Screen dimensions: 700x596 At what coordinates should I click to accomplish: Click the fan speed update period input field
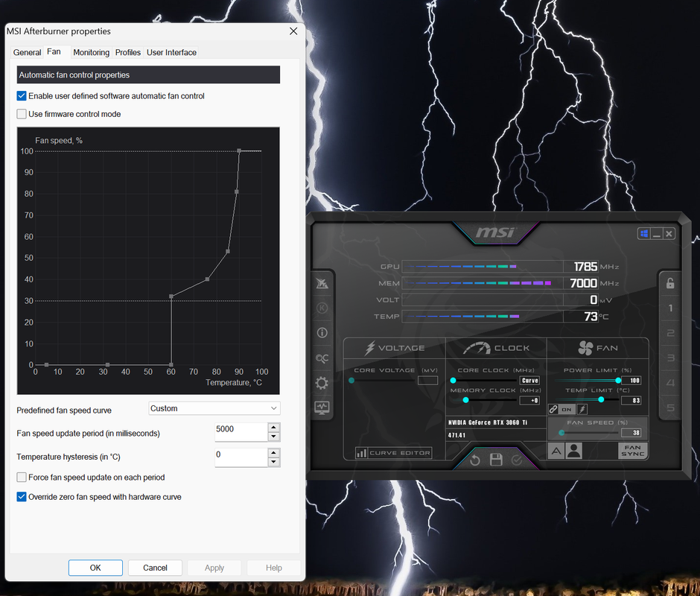(x=241, y=432)
